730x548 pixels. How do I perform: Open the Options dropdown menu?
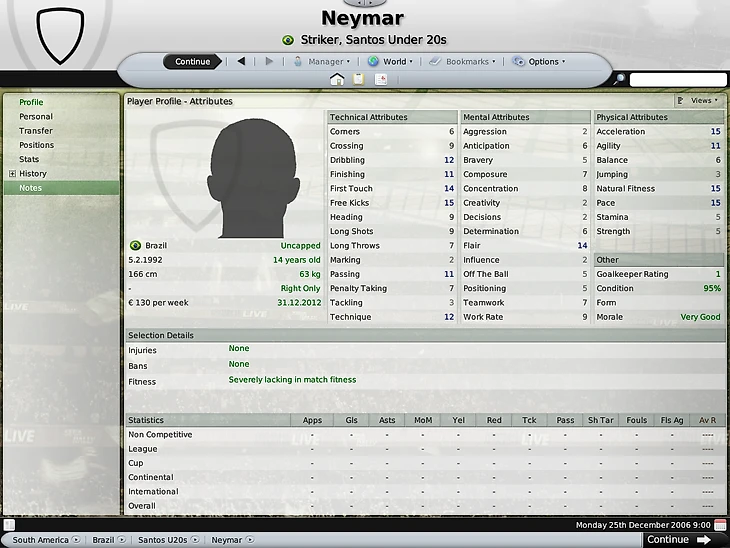point(539,61)
